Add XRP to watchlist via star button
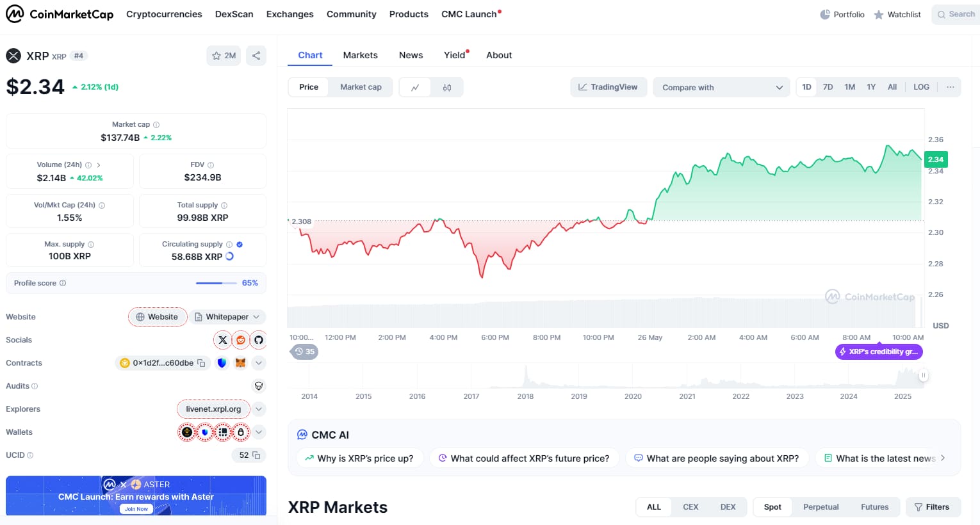 coord(224,56)
